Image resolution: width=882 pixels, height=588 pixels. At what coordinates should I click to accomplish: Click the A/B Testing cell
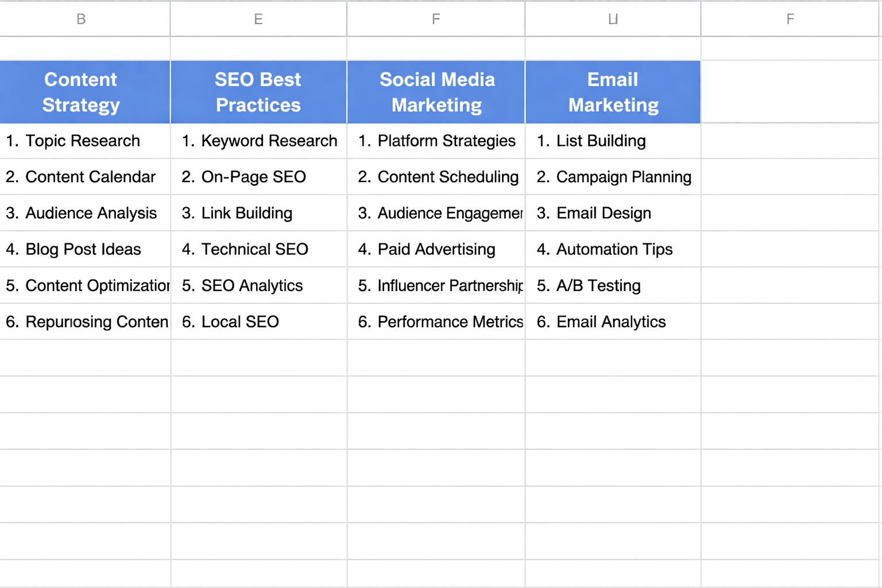612,285
